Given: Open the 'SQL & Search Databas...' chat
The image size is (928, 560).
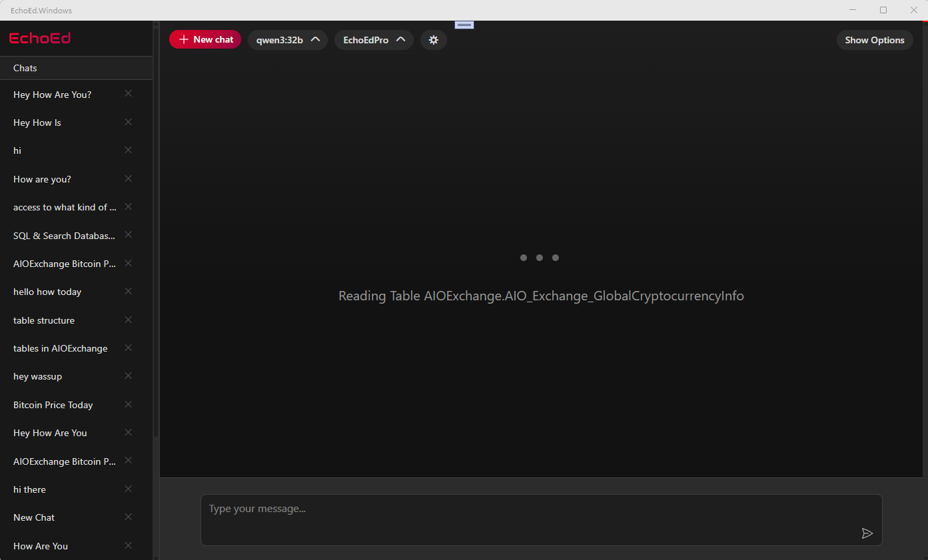Looking at the screenshot, I should [x=64, y=236].
